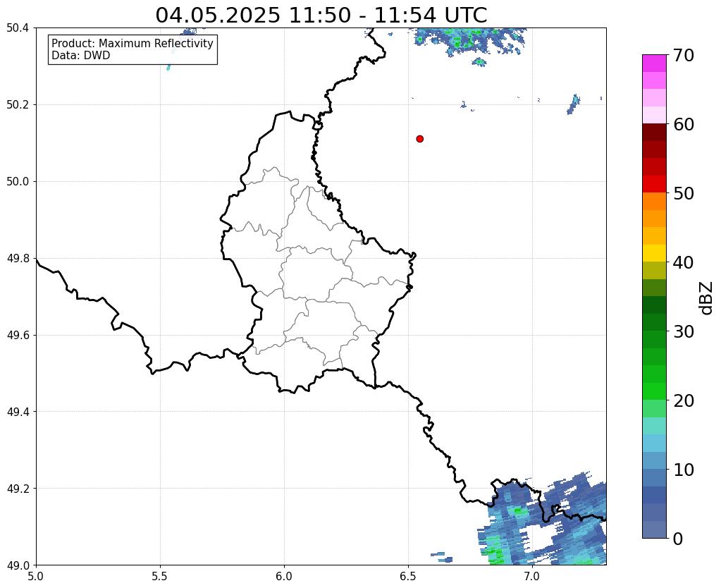721x588 pixels.
Task: Click the dBZ colorbar axis label
Action: [707, 298]
